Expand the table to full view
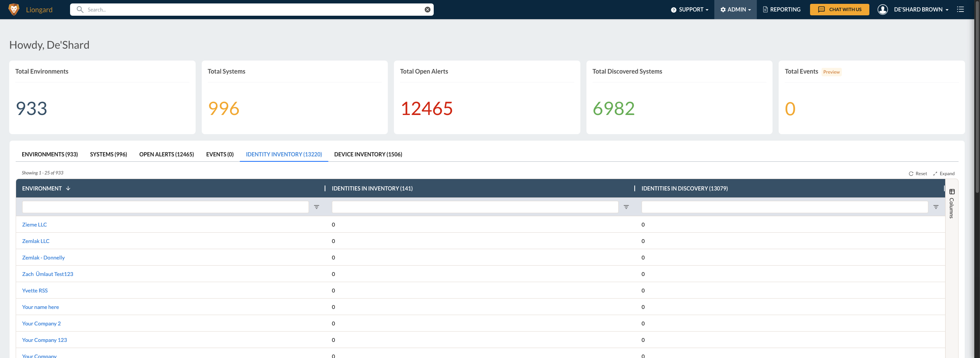The width and height of the screenshot is (980, 358). [944, 174]
